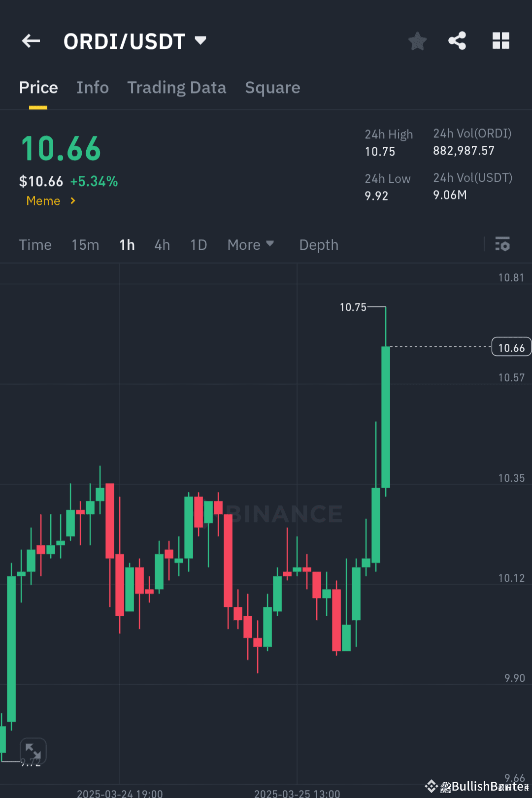Tap the back arrow to exit chart

coord(31,41)
